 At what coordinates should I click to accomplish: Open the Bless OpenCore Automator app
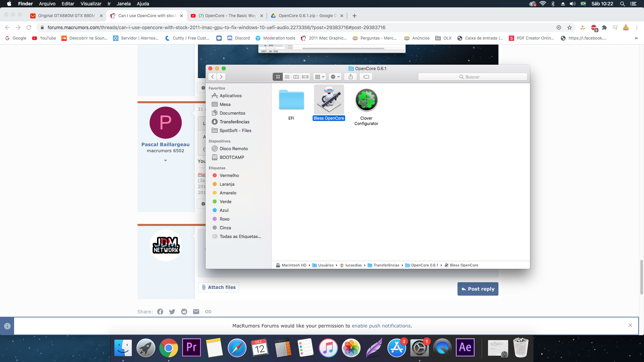coord(329,100)
